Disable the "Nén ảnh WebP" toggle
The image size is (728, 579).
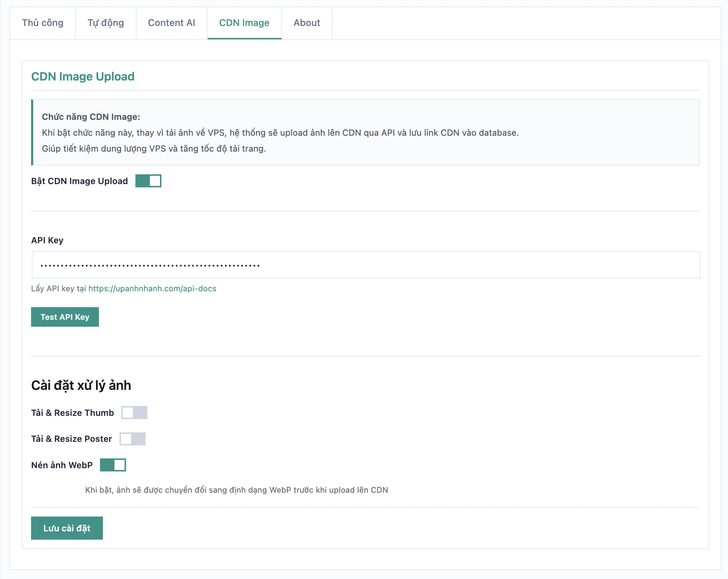[113, 465]
